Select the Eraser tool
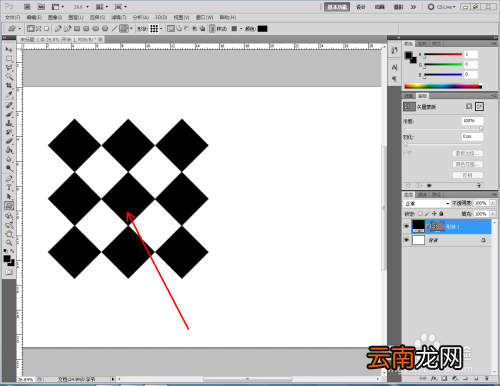500x386 pixels. coord(9,141)
